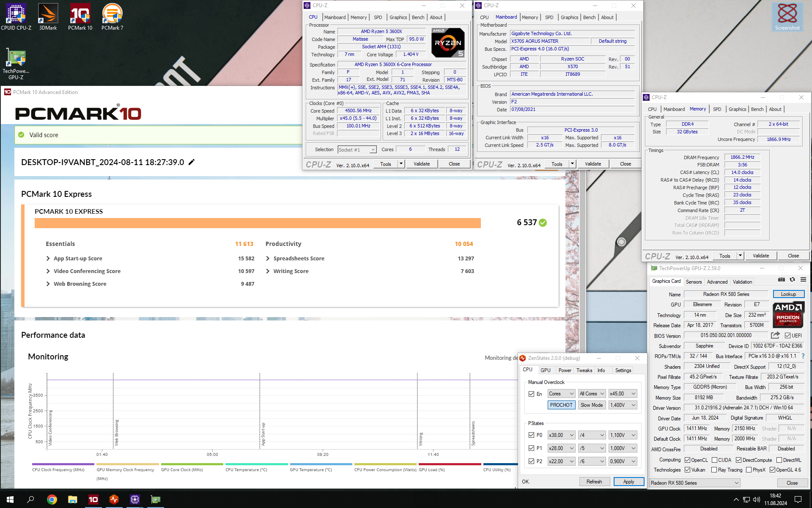Open the All Cores dropdown in ZenStates

[592, 394]
